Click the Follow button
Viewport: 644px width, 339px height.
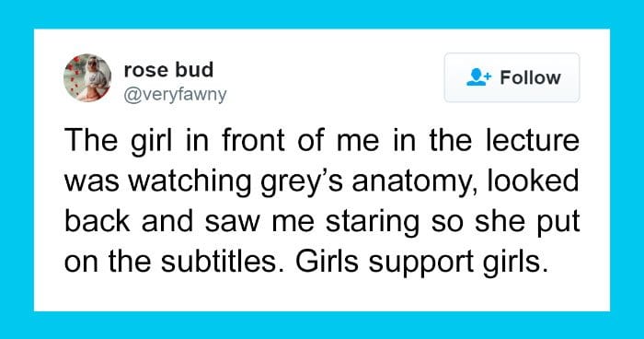tap(512, 77)
